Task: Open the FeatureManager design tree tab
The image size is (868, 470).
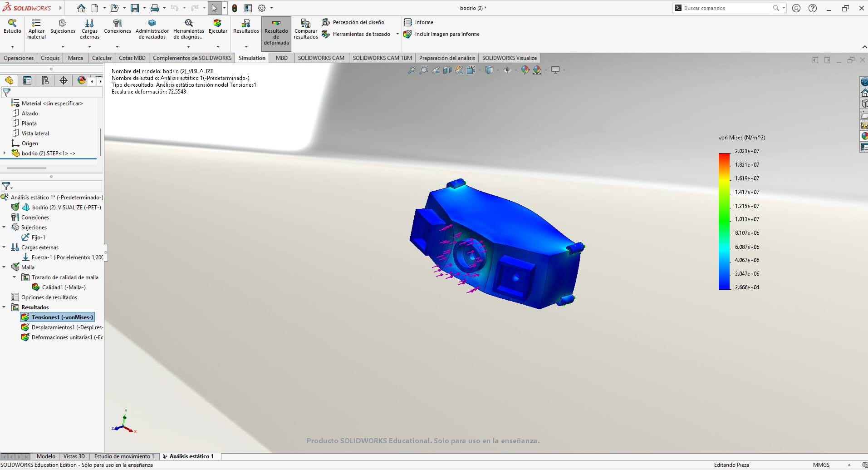Action: [x=9, y=81]
